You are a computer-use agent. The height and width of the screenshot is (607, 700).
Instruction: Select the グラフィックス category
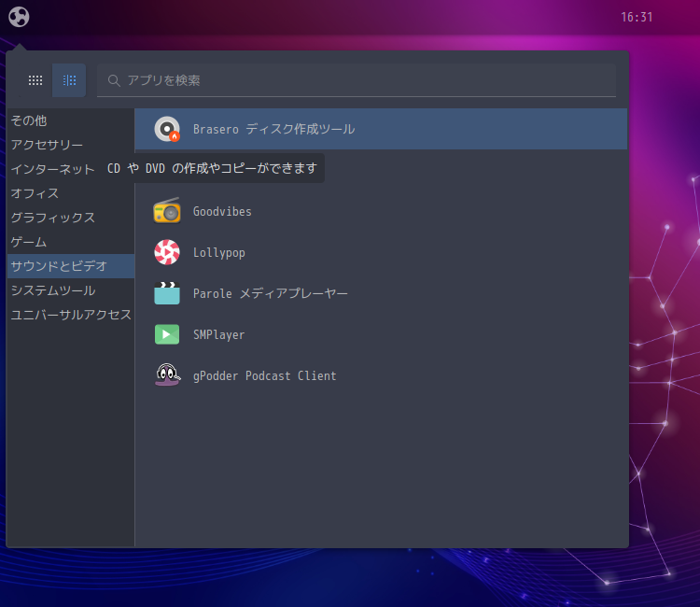pos(71,218)
